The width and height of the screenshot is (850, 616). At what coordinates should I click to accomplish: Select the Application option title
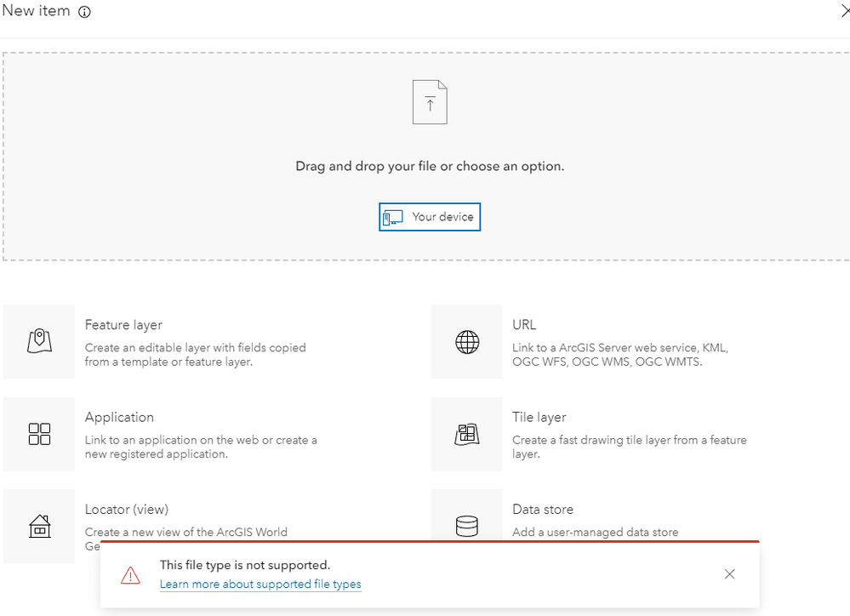(x=119, y=417)
